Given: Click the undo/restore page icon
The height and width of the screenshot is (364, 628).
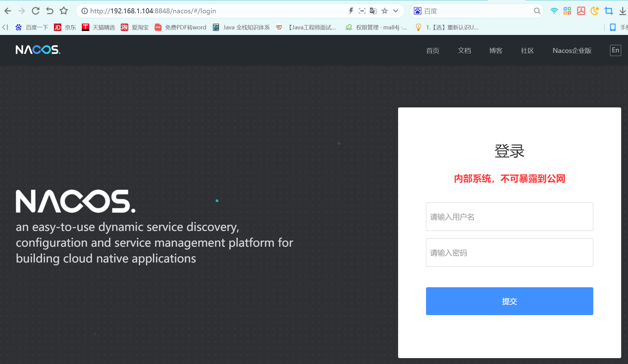Looking at the screenshot, I should pos(50,11).
